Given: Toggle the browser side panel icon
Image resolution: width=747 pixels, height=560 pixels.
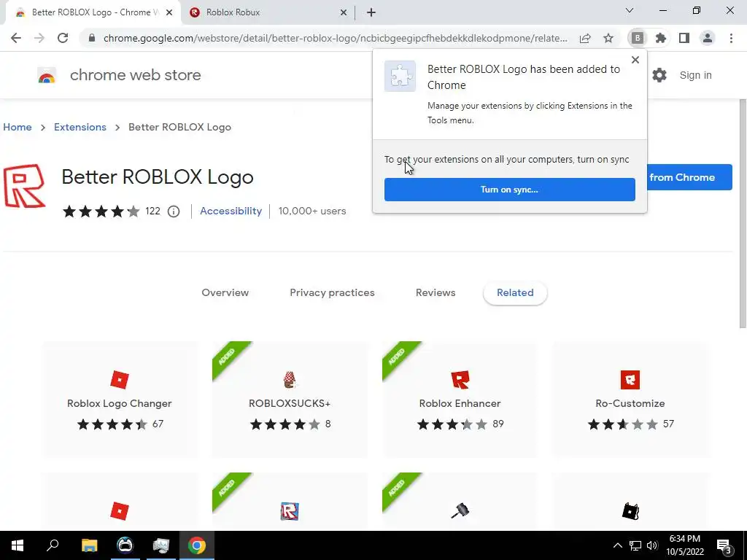Looking at the screenshot, I should point(684,38).
